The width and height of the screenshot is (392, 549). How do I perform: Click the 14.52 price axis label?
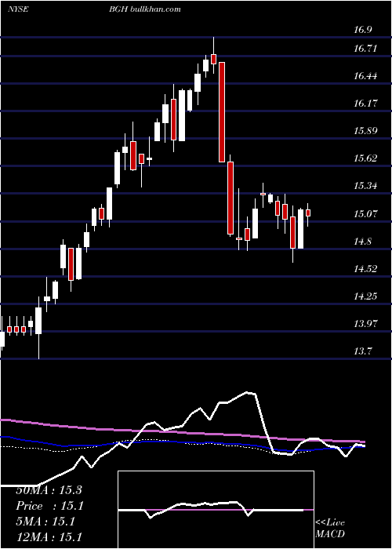(365, 269)
